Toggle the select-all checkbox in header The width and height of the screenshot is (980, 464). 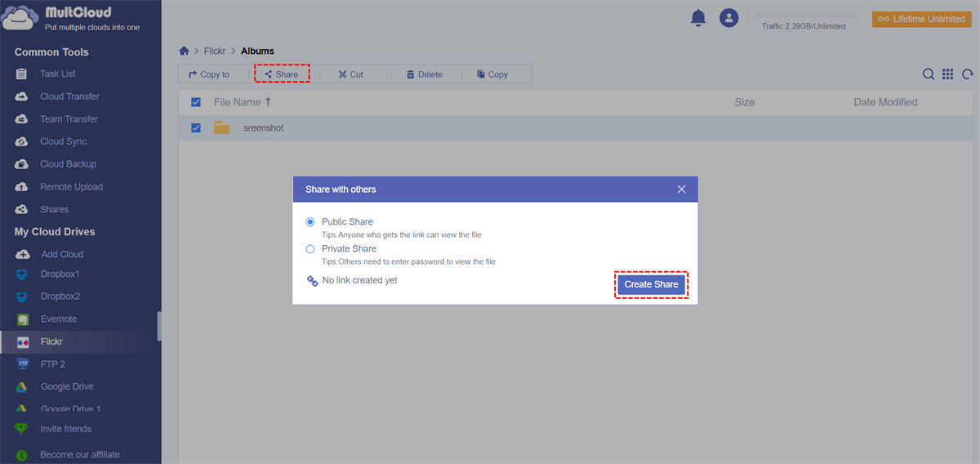pyautogui.click(x=196, y=102)
